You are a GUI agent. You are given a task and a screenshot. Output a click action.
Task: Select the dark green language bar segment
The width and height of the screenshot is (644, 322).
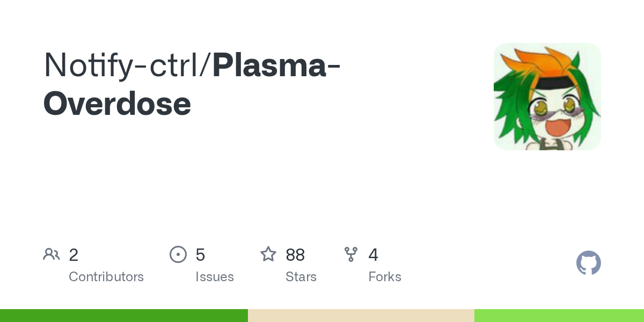(123, 316)
